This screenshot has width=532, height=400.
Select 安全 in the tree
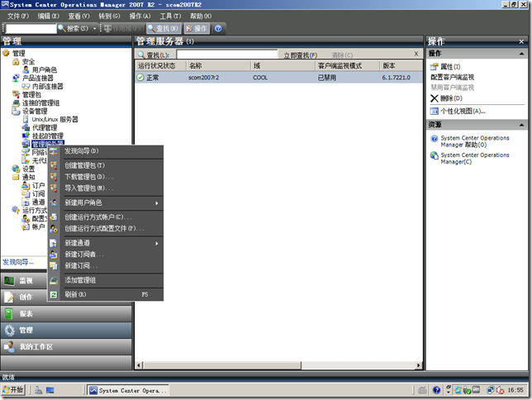(x=28, y=61)
